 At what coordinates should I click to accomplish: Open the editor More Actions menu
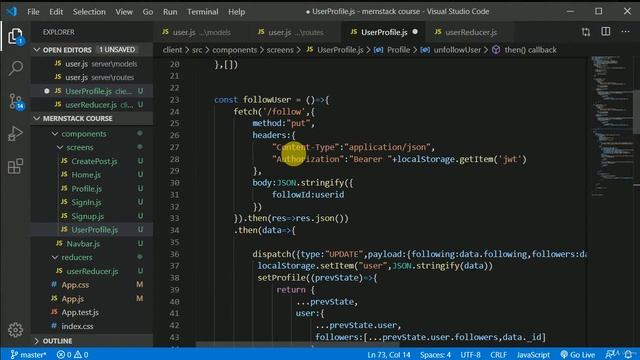click(x=625, y=32)
